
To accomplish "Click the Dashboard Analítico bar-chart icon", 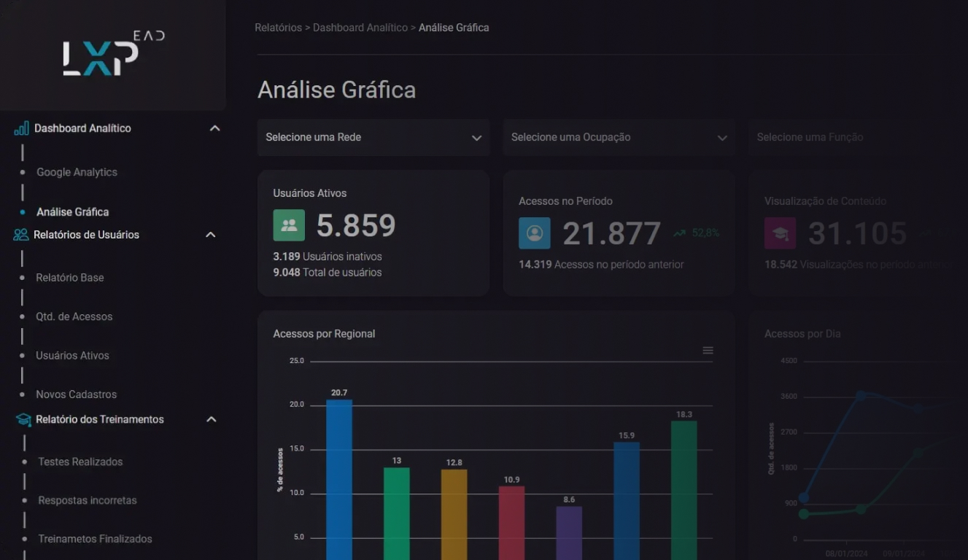I will [22, 128].
